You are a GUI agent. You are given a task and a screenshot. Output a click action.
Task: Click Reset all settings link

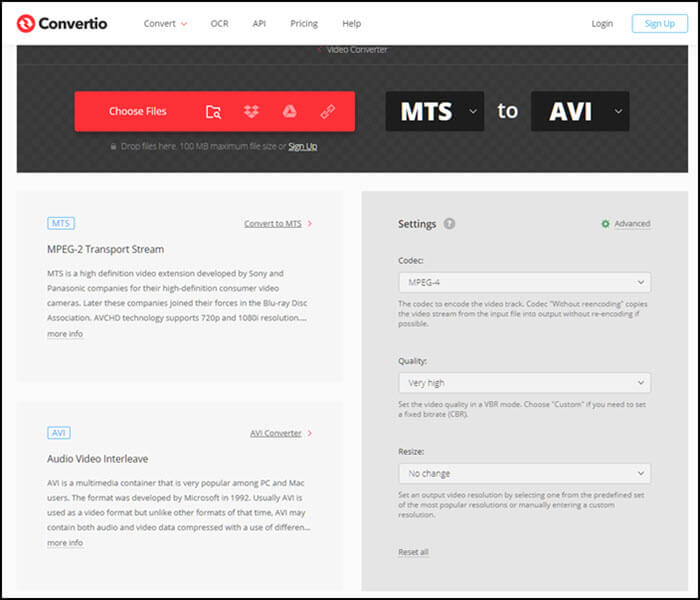(413, 552)
